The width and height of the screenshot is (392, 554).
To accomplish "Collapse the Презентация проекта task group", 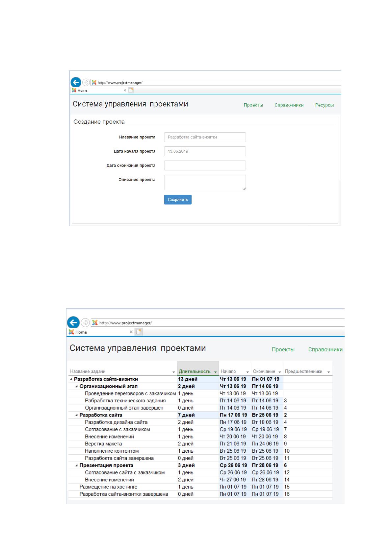I will coord(77,466).
